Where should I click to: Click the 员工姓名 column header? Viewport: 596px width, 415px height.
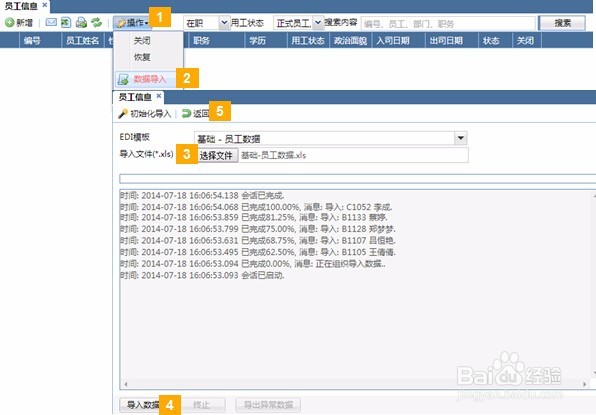[x=82, y=40]
